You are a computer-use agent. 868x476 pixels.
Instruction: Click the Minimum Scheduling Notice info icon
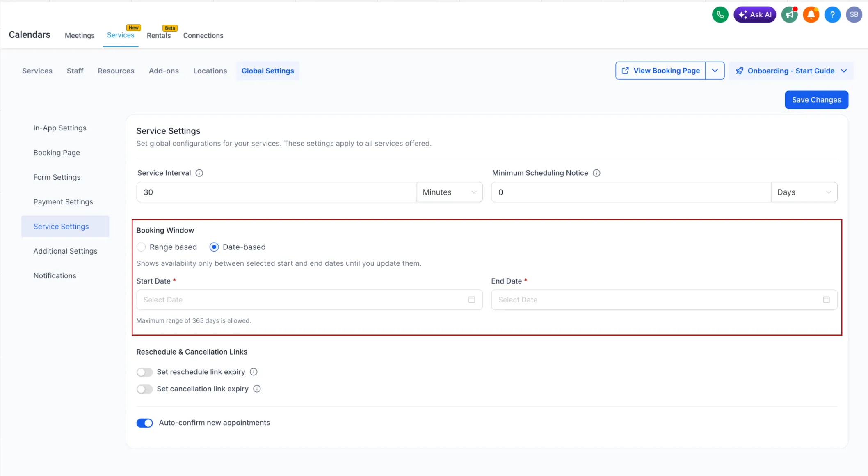[x=596, y=173]
